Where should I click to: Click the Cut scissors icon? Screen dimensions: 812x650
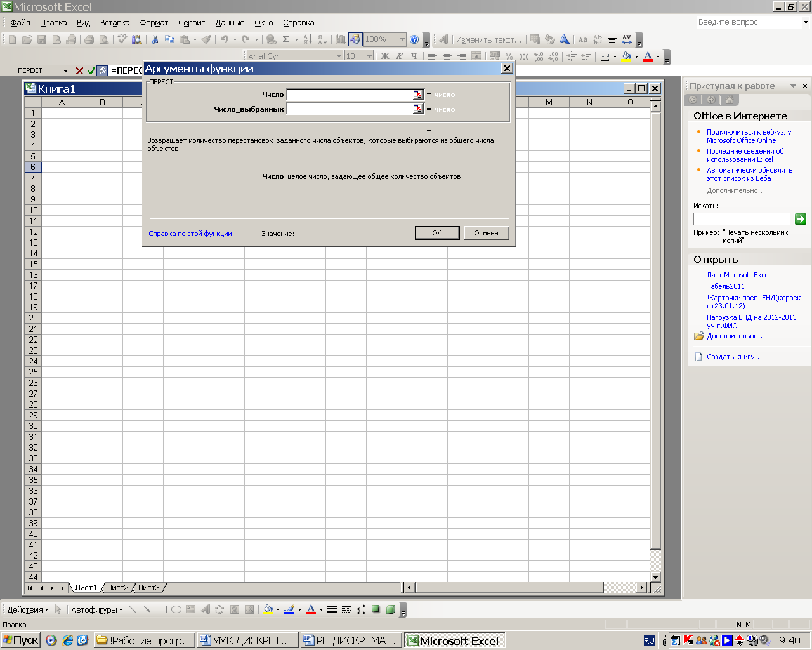coord(155,39)
